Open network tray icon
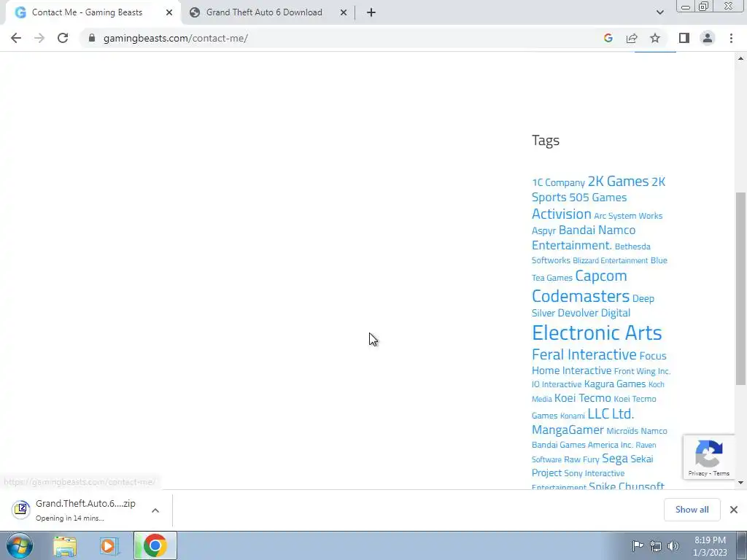Screen dimensions: 747x560 (656, 546)
